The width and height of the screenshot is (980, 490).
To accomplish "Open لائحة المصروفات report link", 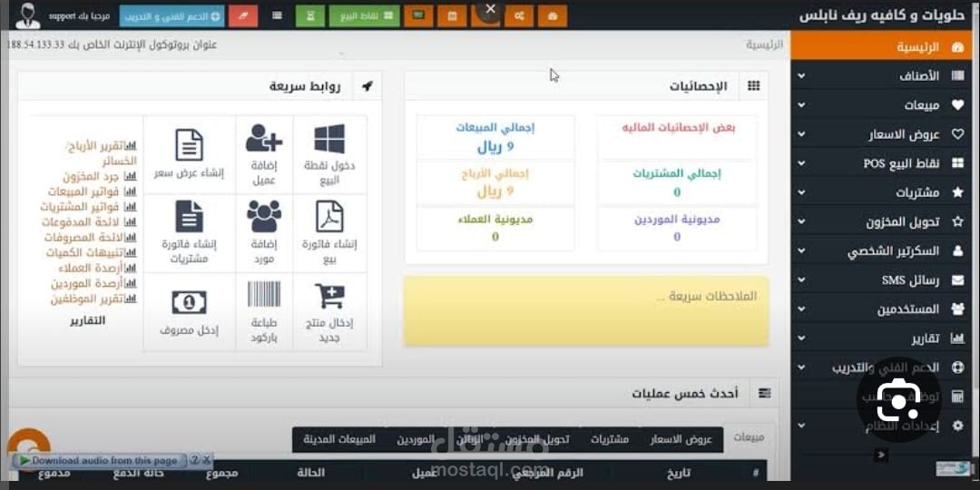I will [90, 238].
